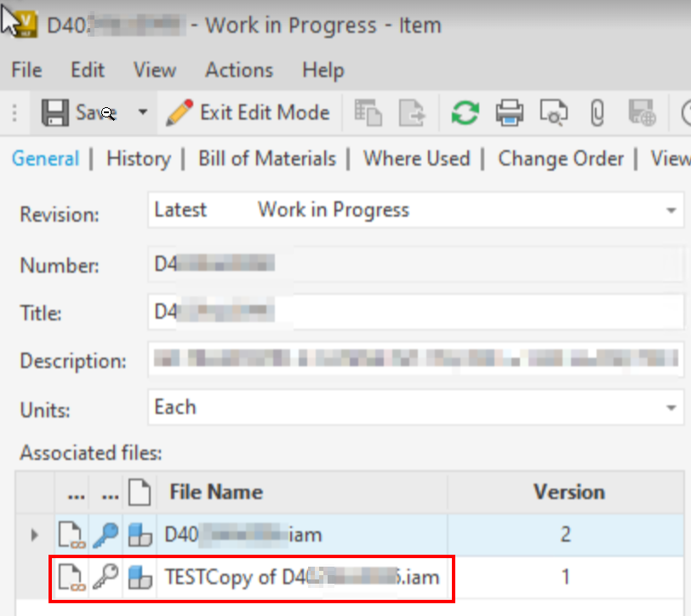Screen dimensions: 691x616
Task: Switch to the Bill of Materials tab
Action: coord(266,159)
